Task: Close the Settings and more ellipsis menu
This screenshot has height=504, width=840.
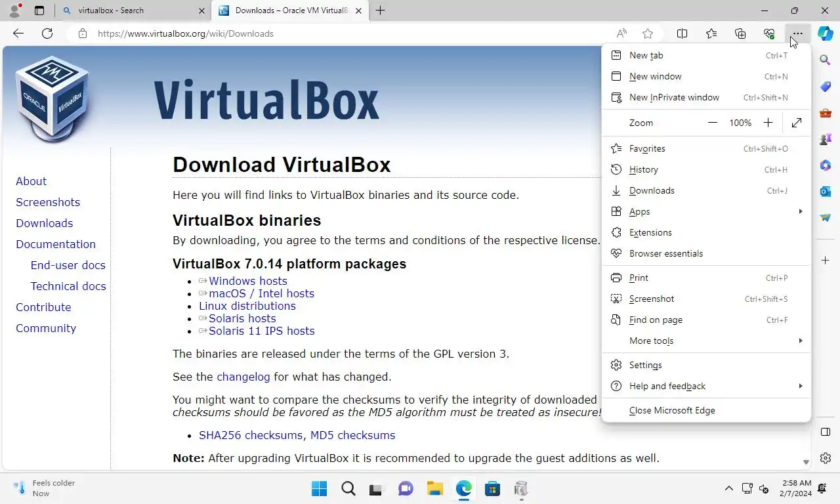Action: (x=797, y=33)
